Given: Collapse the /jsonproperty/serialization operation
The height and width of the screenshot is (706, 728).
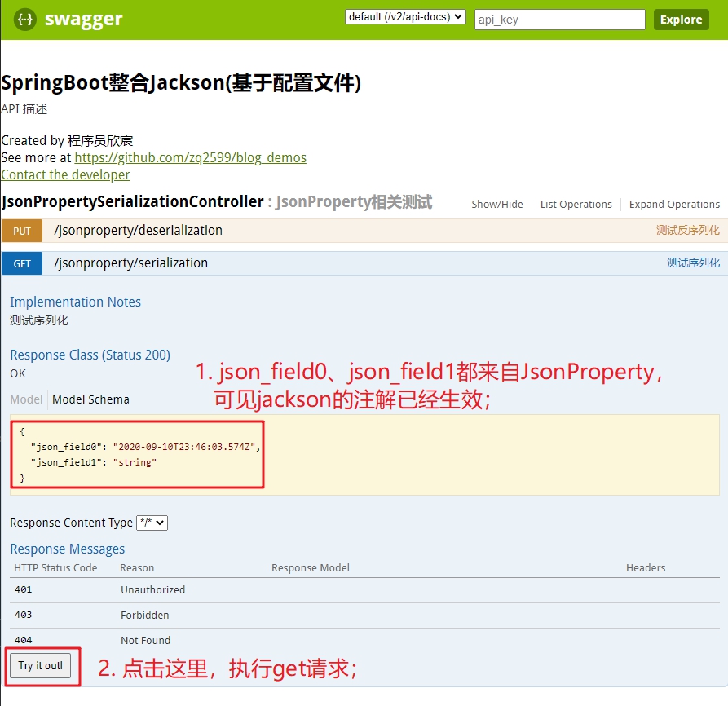Looking at the screenshot, I should tap(131, 263).
